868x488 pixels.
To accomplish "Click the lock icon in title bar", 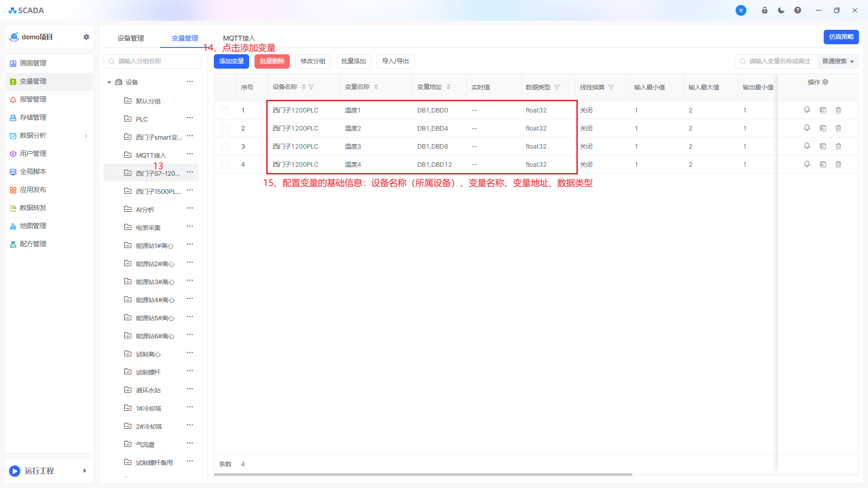I will [764, 10].
